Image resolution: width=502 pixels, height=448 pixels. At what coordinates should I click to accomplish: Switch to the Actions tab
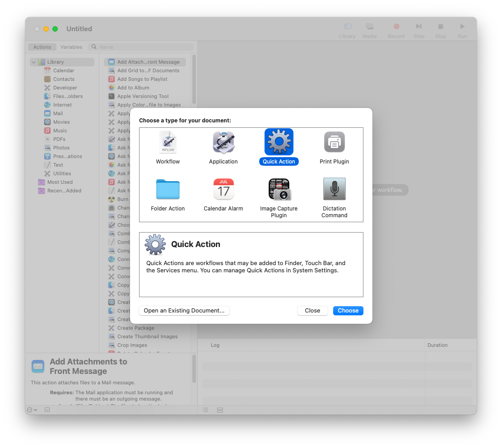coord(42,47)
